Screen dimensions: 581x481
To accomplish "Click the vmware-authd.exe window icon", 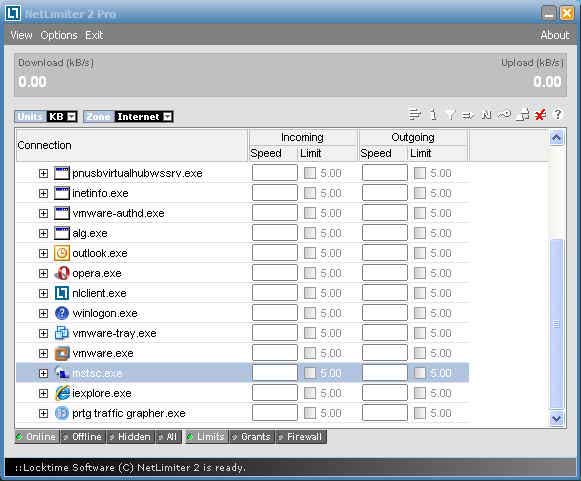I will [62, 213].
